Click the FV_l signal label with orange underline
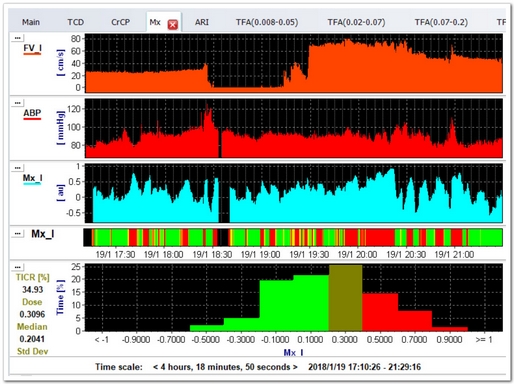 (x=32, y=49)
